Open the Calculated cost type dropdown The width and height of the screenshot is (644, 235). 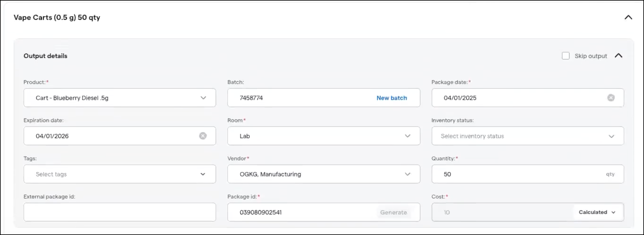(597, 212)
